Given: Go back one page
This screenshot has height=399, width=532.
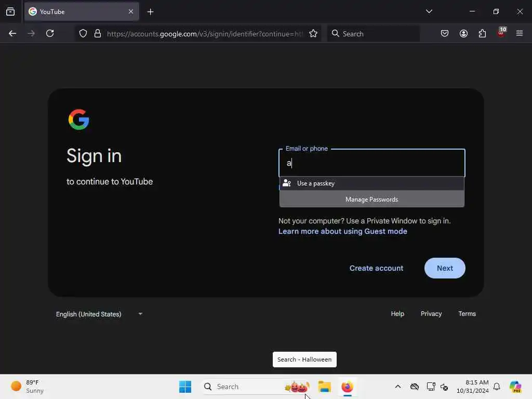Looking at the screenshot, I should click(x=12, y=33).
